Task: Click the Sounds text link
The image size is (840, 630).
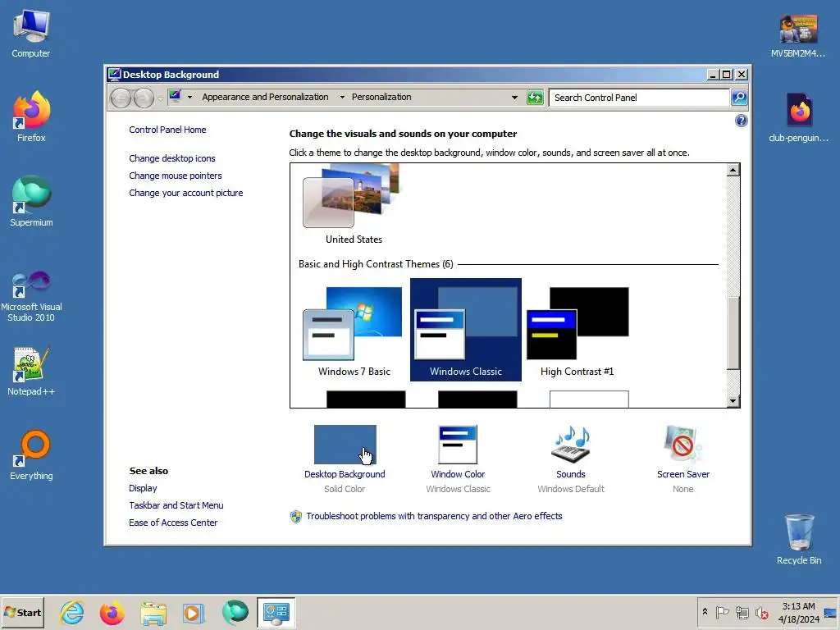Action: [x=571, y=474]
